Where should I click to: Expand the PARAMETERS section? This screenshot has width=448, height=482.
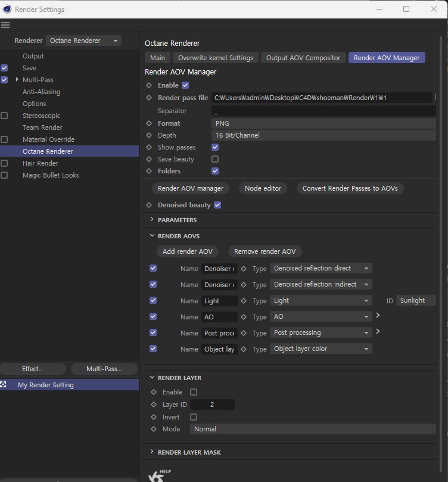pos(151,219)
